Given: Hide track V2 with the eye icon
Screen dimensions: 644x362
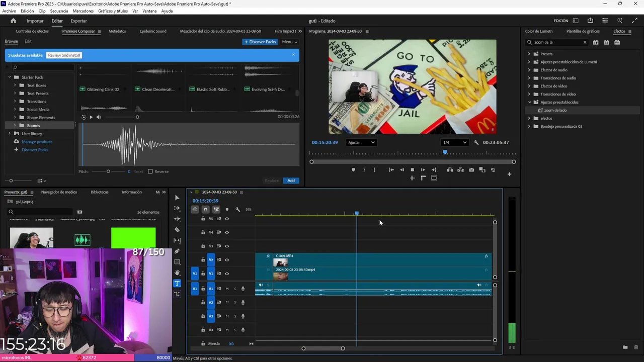Looking at the screenshot, I should point(227,260).
